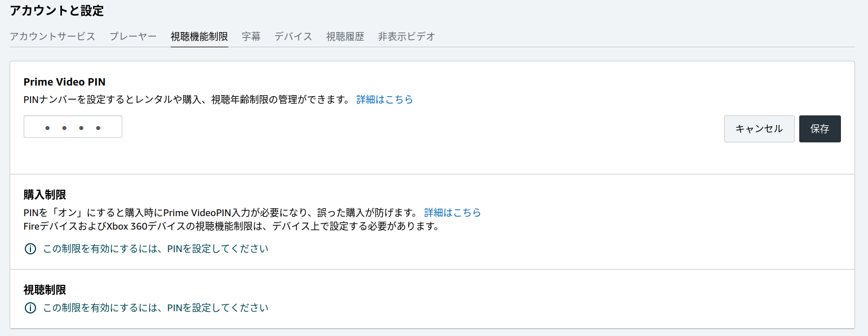Click the PIN setup link under 購入制限
The height and width of the screenshot is (336, 868).
(x=156, y=248)
